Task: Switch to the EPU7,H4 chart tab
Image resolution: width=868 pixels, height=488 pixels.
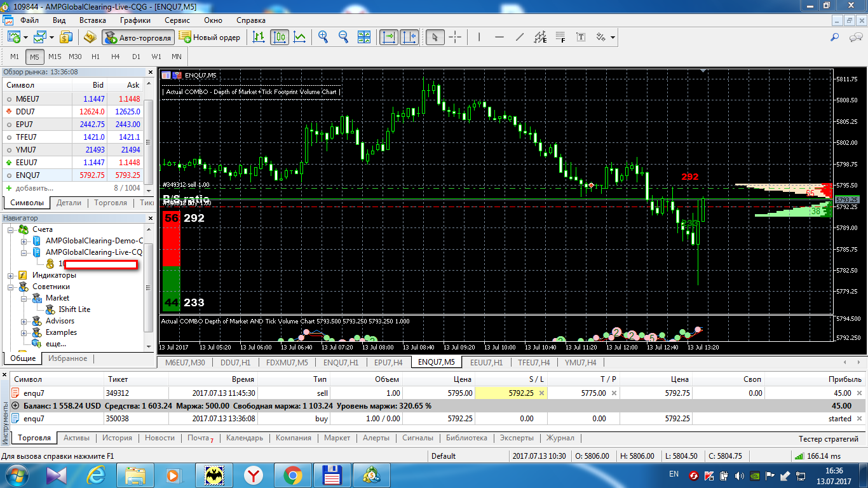Action: pos(388,362)
